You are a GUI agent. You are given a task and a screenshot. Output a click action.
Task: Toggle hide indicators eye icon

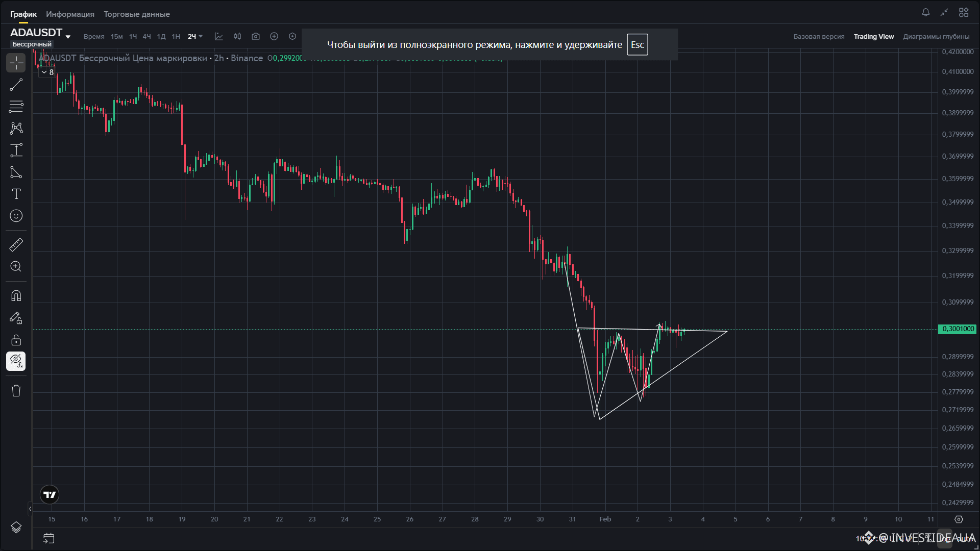[16, 361]
